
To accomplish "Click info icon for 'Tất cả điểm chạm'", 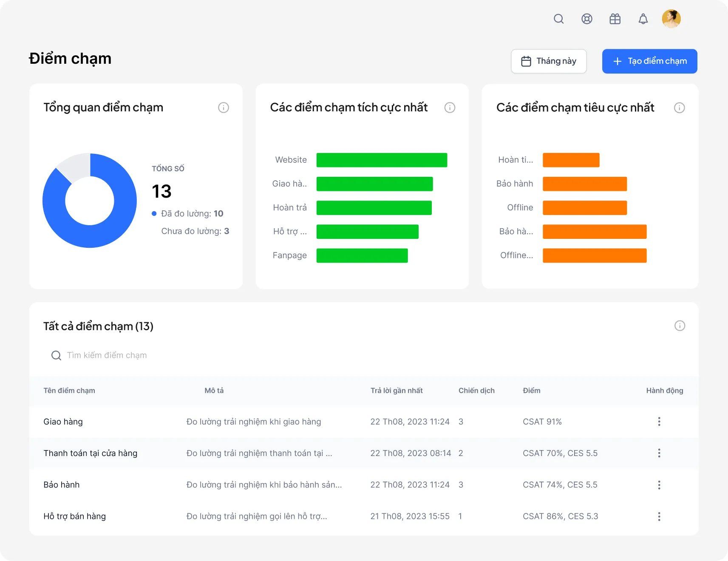I will [x=680, y=326].
